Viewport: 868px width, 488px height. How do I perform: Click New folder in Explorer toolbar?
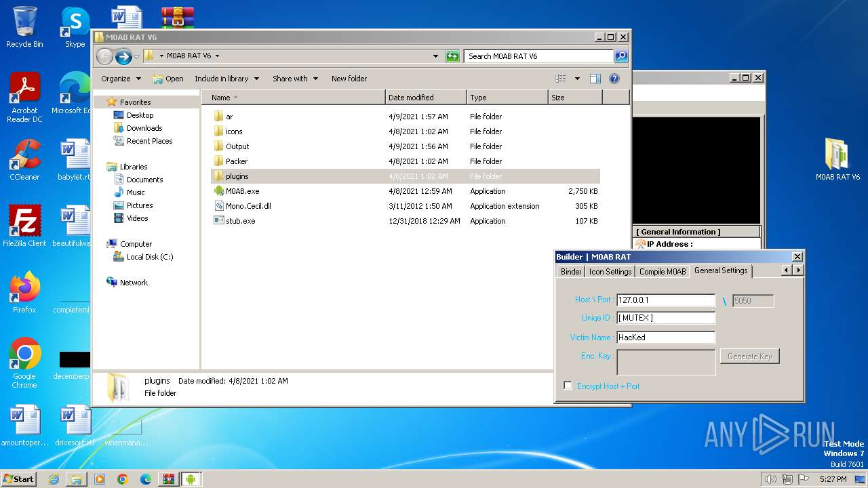349,79
